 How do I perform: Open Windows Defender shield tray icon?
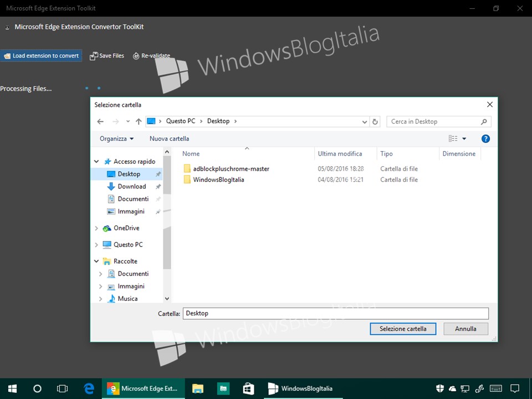(440, 389)
